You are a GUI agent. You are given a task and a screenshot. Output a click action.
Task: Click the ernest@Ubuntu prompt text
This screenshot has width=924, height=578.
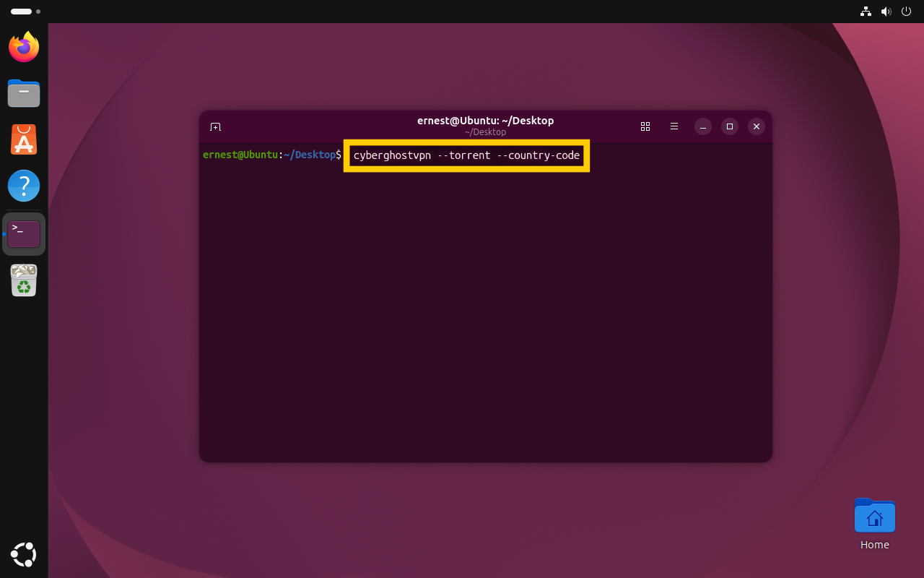[x=240, y=155]
